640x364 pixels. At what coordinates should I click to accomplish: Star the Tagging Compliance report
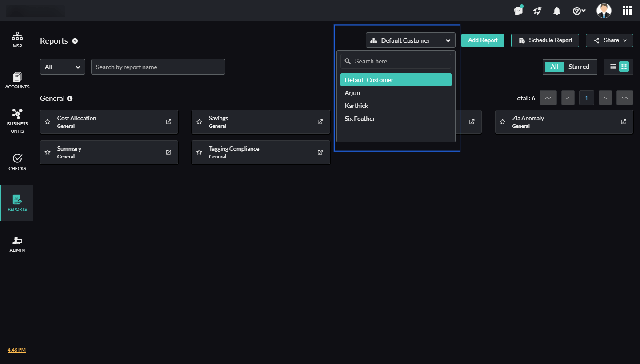[x=199, y=152]
